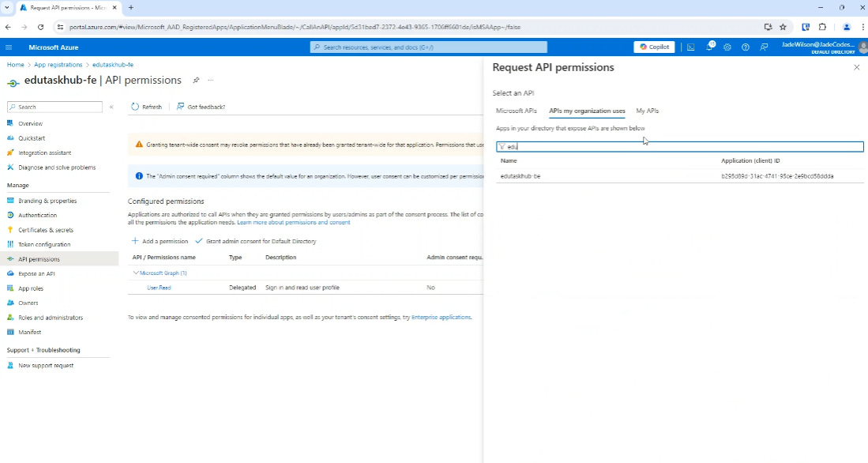Open the User.Read permission
Viewport: 868px width, 463px height.
click(x=159, y=288)
